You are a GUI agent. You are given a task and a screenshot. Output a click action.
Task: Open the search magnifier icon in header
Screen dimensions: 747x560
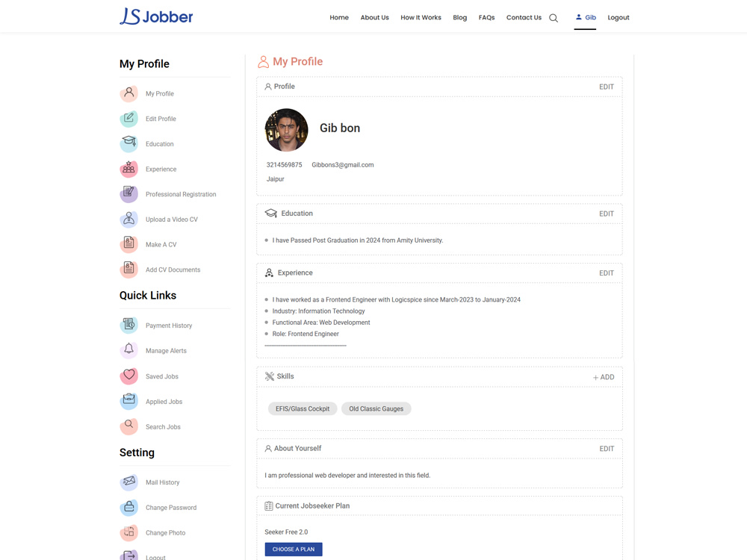553,18
